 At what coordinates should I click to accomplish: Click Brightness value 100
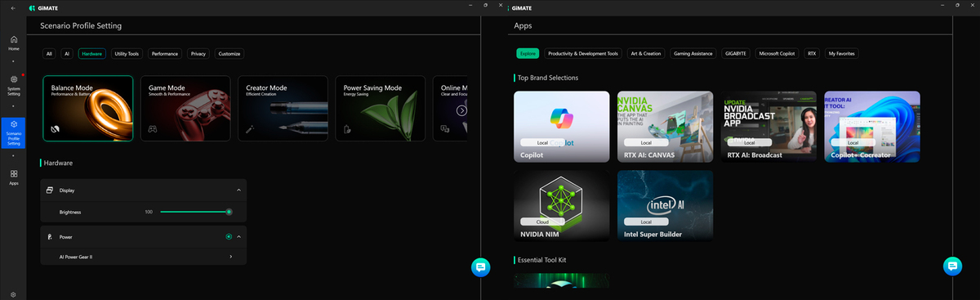click(149, 212)
